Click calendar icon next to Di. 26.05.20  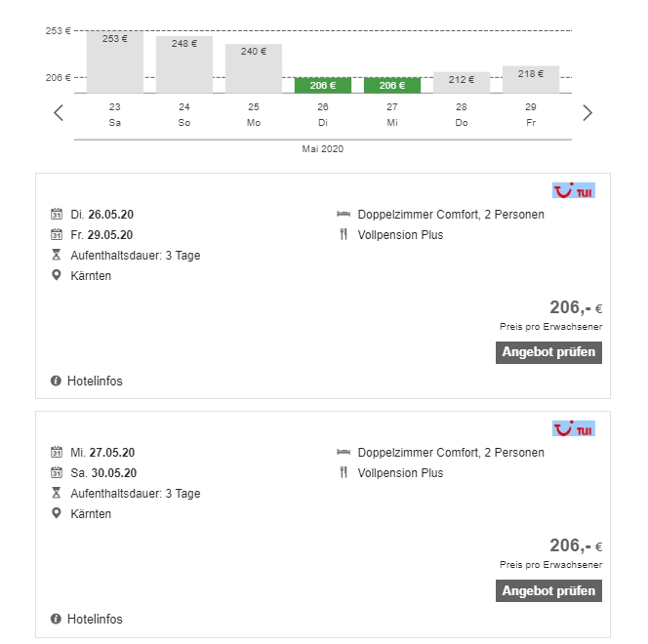tap(57, 214)
